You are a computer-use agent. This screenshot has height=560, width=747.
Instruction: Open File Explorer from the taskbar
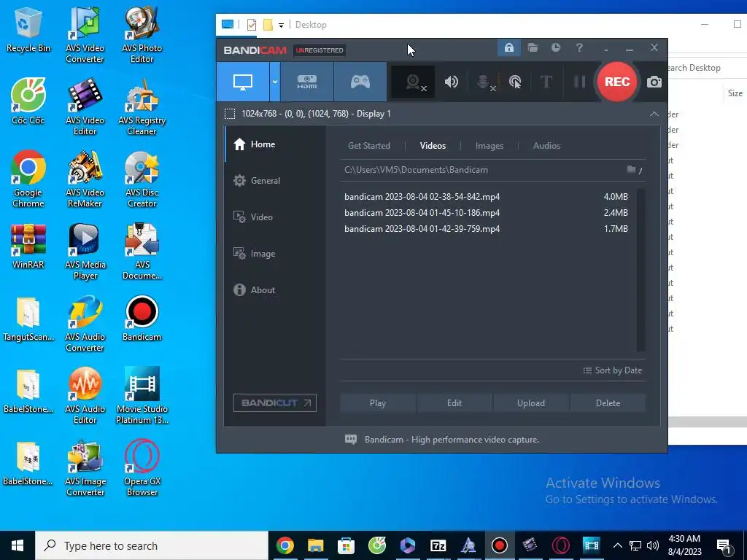[315, 545]
